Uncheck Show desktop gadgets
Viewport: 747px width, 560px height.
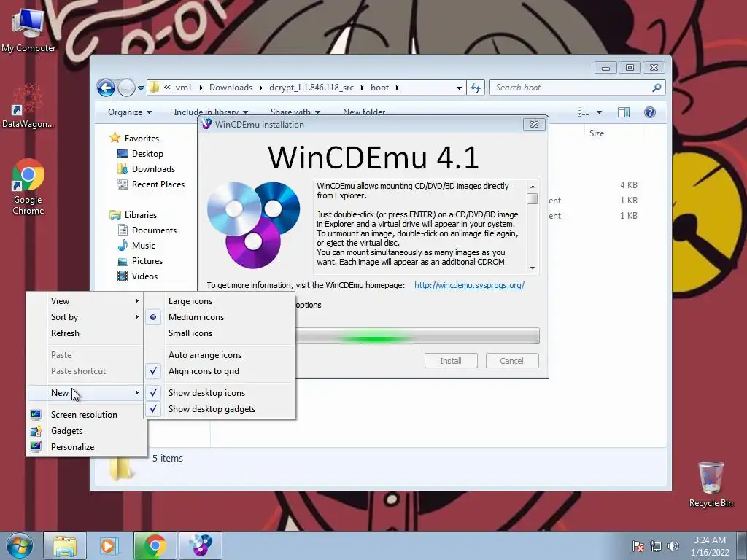[x=212, y=409]
